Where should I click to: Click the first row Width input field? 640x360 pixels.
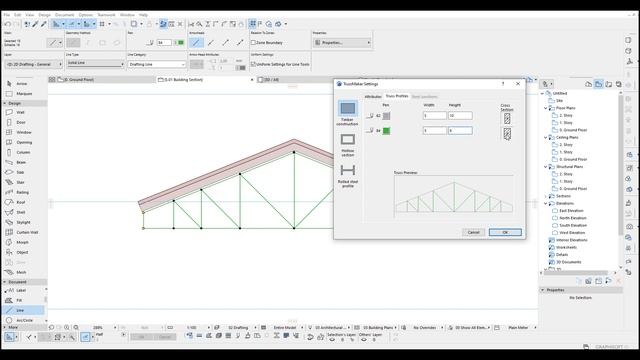(x=435, y=116)
